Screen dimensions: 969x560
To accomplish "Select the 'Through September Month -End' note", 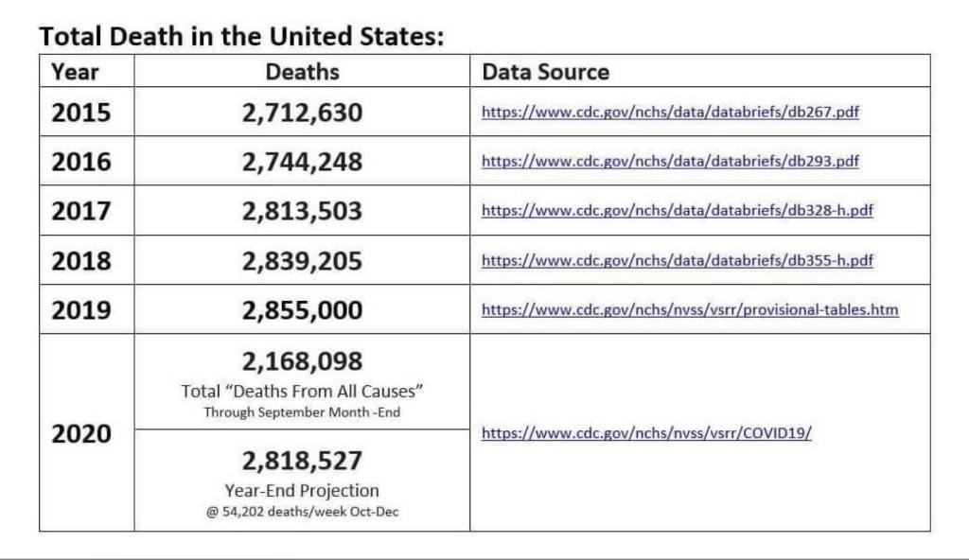I will coord(302,411).
